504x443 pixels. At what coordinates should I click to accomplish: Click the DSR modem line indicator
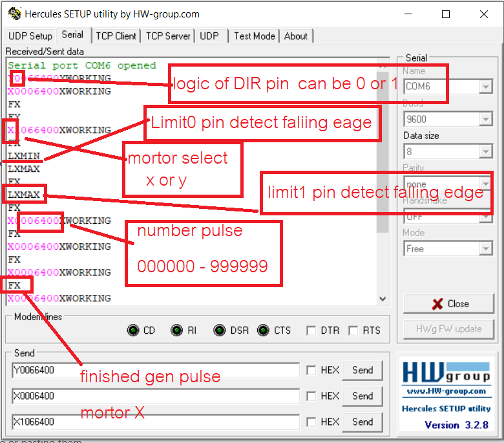(x=220, y=330)
